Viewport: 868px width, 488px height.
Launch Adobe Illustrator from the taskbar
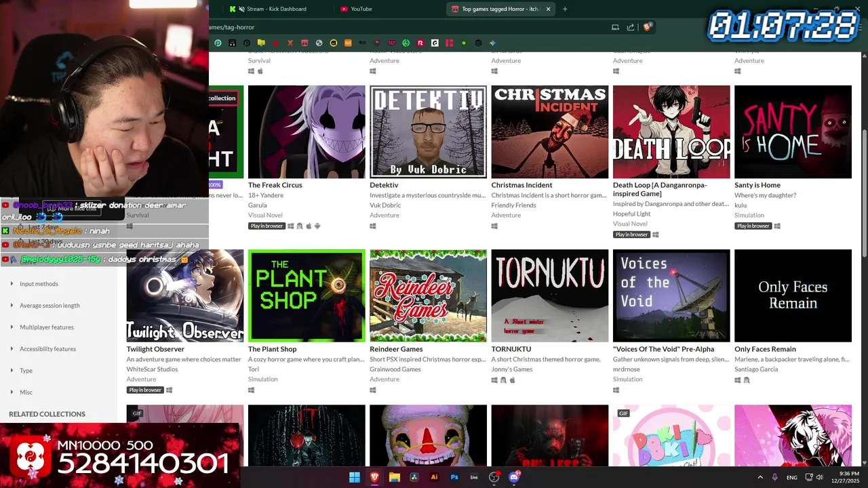click(x=435, y=477)
